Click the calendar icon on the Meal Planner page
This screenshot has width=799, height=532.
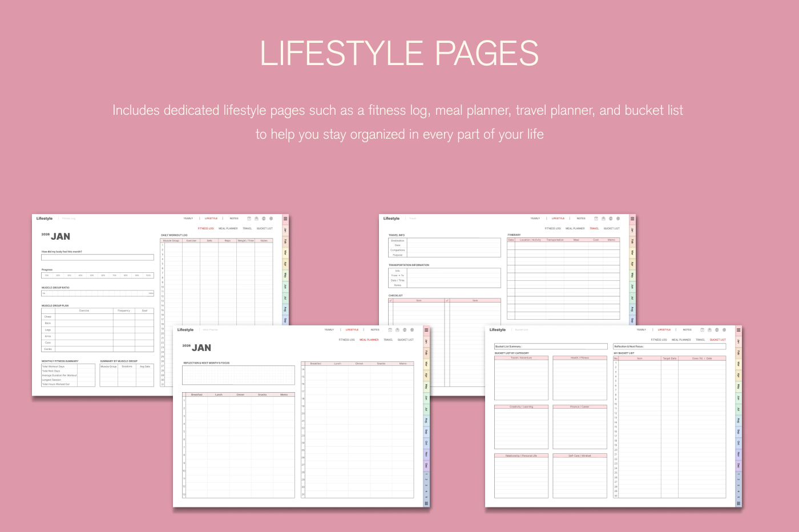click(390, 330)
